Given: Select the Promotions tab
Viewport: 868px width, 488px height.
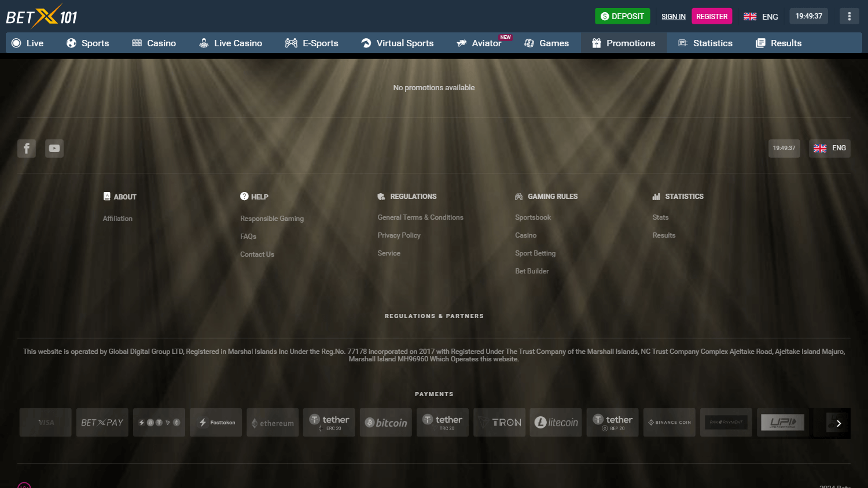Looking at the screenshot, I should (x=624, y=43).
